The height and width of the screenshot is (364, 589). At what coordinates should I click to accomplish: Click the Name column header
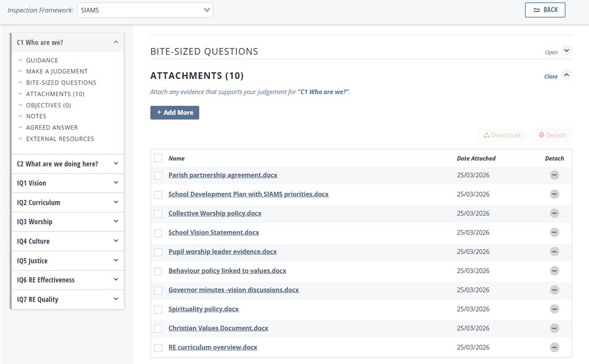(177, 158)
